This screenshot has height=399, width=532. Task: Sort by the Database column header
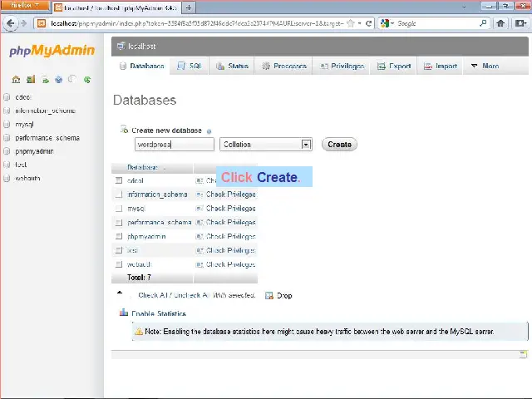tap(142, 167)
